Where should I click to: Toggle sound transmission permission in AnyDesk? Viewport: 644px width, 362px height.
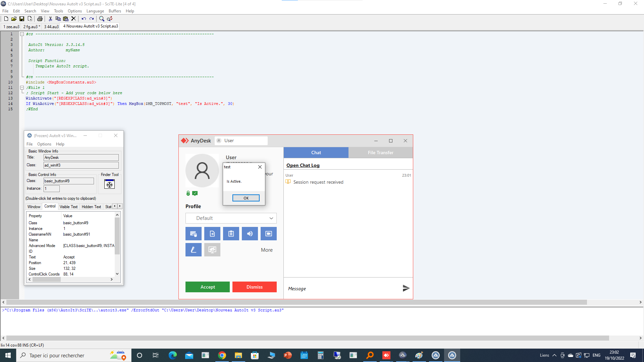point(250,234)
